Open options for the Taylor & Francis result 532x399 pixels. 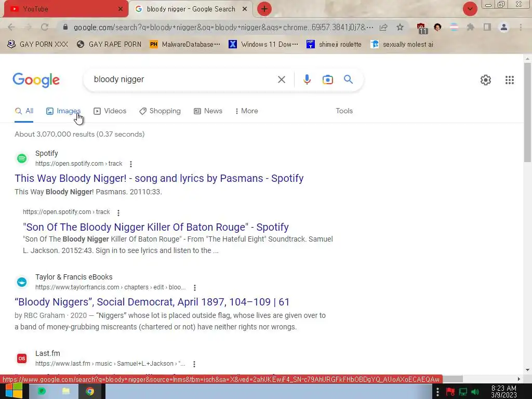(194, 288)
